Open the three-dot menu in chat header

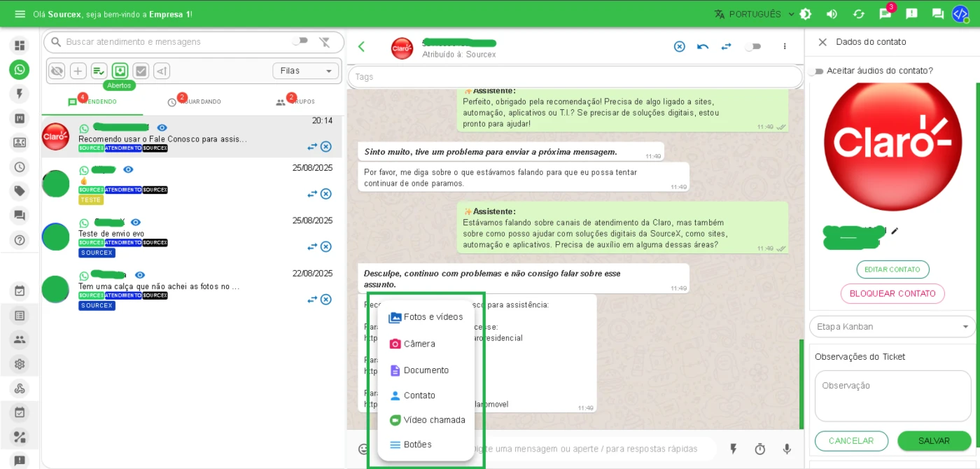click(785, 47)
